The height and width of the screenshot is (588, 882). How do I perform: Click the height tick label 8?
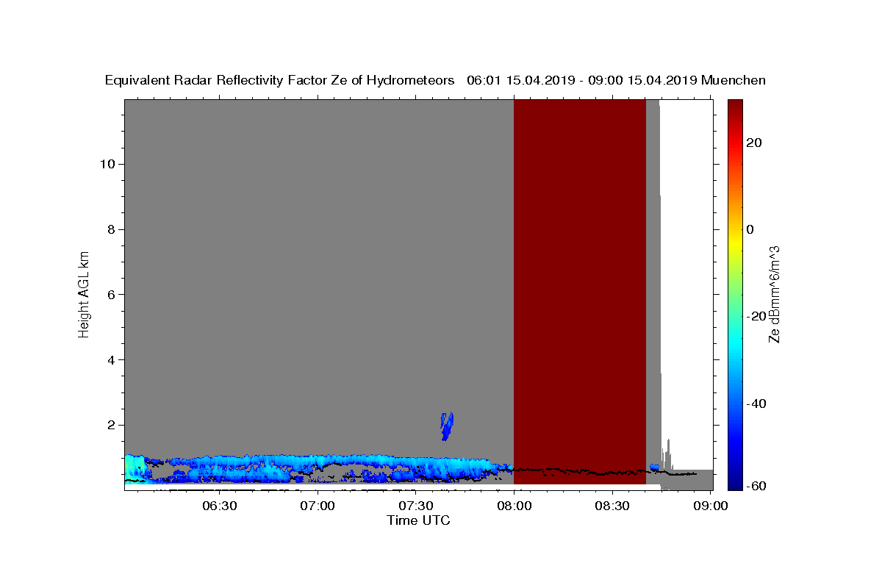tap(112, 229)
